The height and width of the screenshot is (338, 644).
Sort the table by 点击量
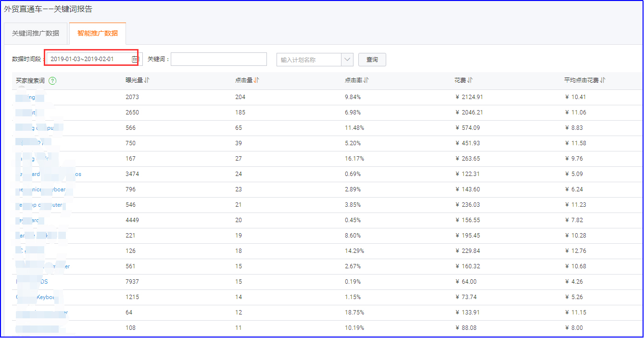tap(256, 80)
